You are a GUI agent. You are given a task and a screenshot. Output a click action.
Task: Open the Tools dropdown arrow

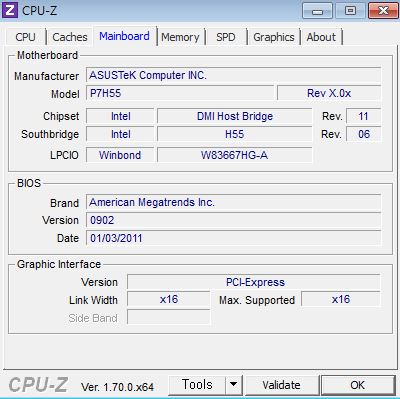click(234, 385)
